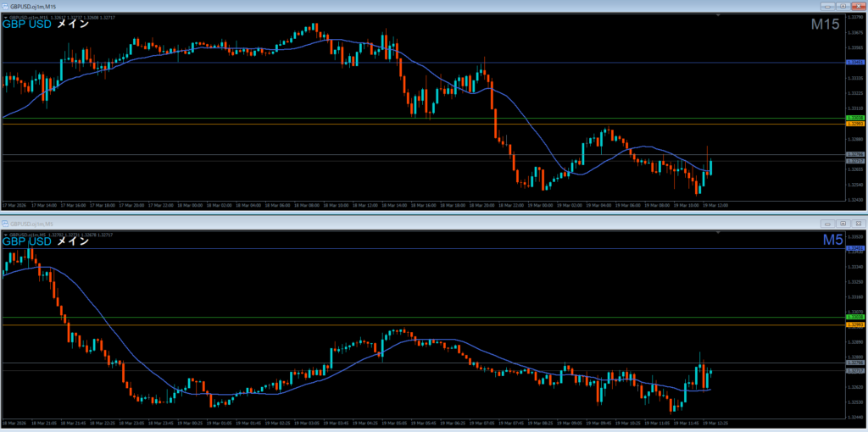
Task: Click the M5 chart window icon in title bar
Action: point(5,223)
